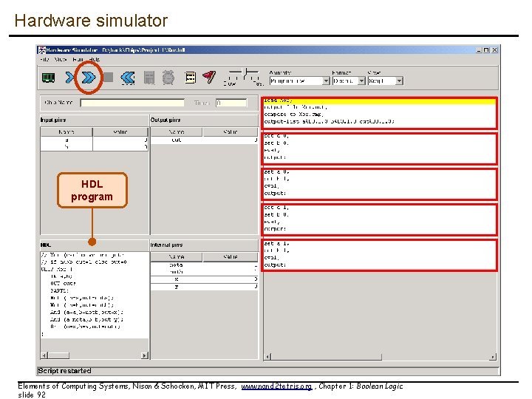
Task: Select the 'nota' row in Internal pins
Action: (204, 265)
